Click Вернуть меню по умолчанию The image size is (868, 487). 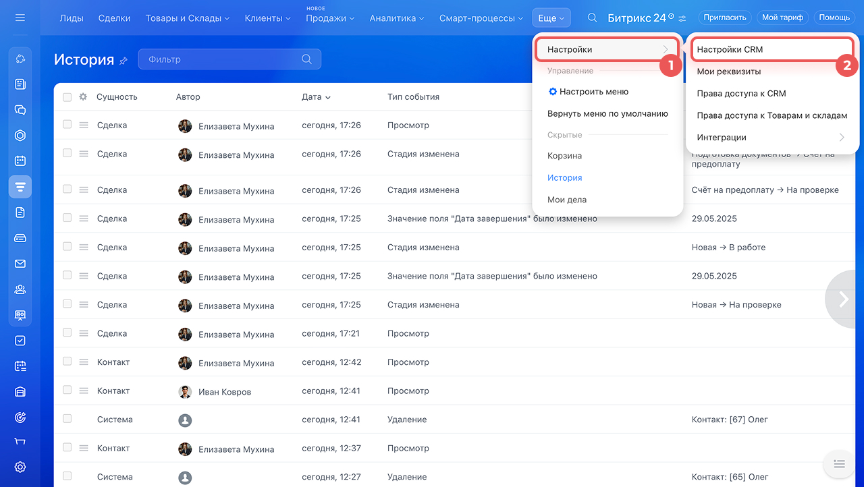(x=607, y=114)
